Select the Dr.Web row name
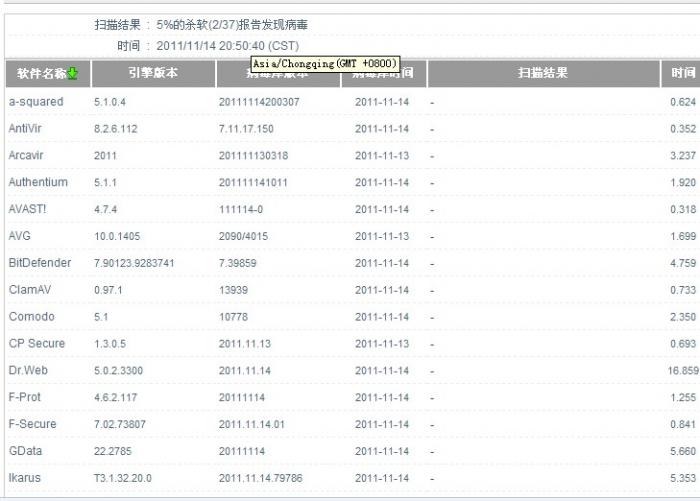The image size is (700, 501). point(28,370)
